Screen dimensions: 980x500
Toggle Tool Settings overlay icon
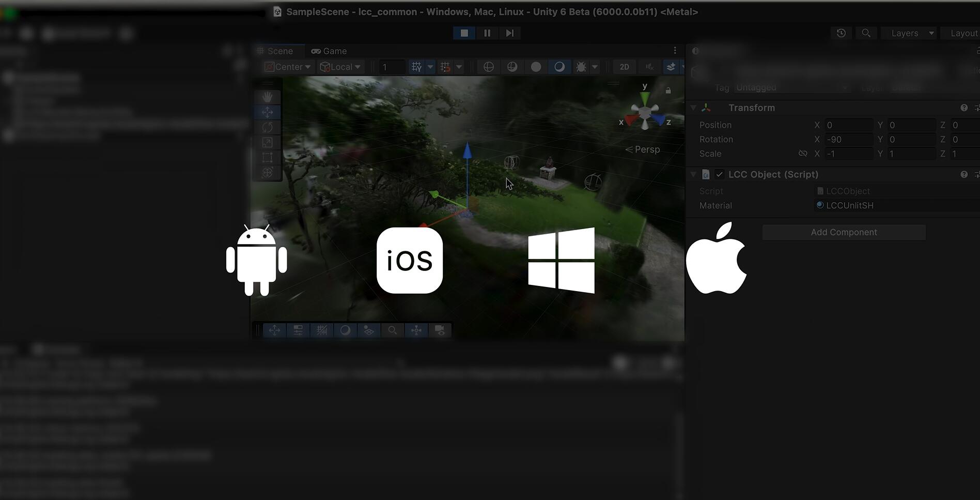pos(298,330)
